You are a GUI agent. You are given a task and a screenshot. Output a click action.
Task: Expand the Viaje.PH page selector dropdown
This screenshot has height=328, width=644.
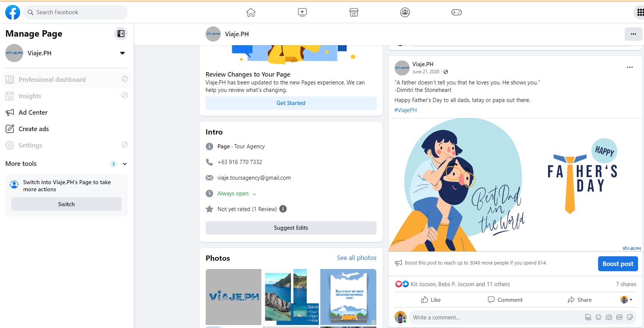(122, 53)
